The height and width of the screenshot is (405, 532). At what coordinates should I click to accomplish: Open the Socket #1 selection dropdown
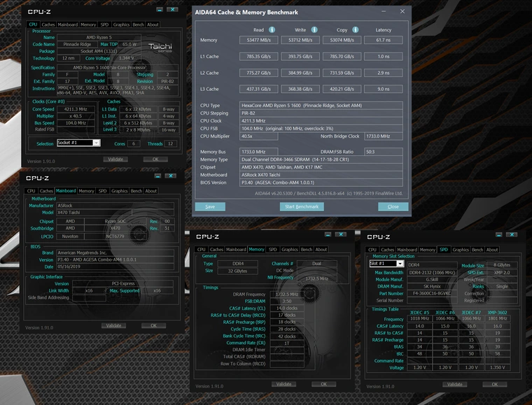click(x=97, y=143)
